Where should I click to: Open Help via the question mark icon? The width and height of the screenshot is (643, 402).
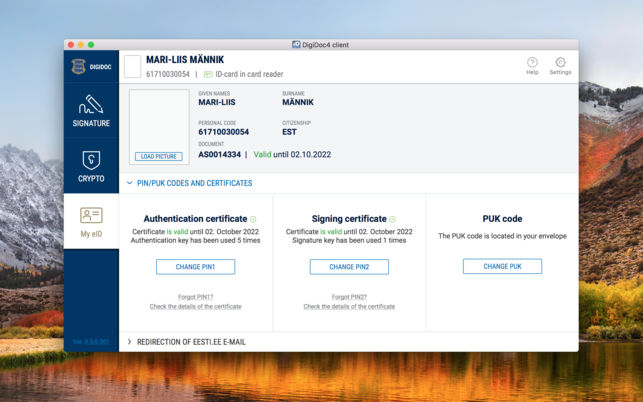532,62
